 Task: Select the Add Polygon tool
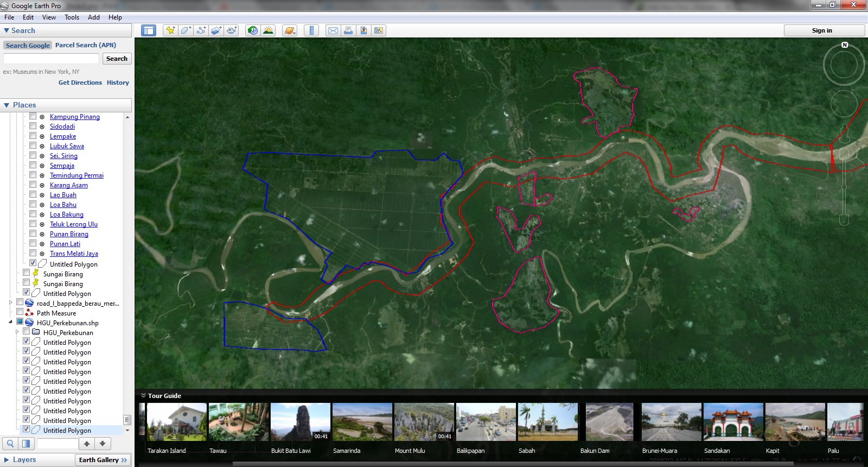click(x=186, y=30)
